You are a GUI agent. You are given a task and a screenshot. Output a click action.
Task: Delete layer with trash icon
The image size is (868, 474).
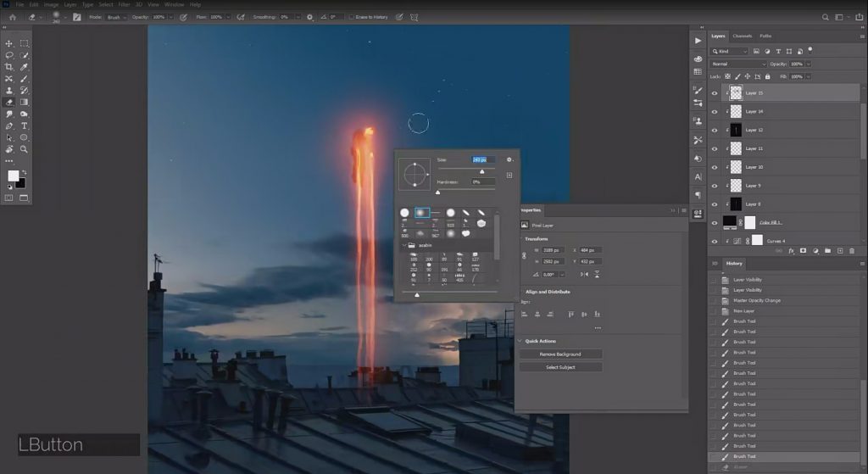pos(852,251)
